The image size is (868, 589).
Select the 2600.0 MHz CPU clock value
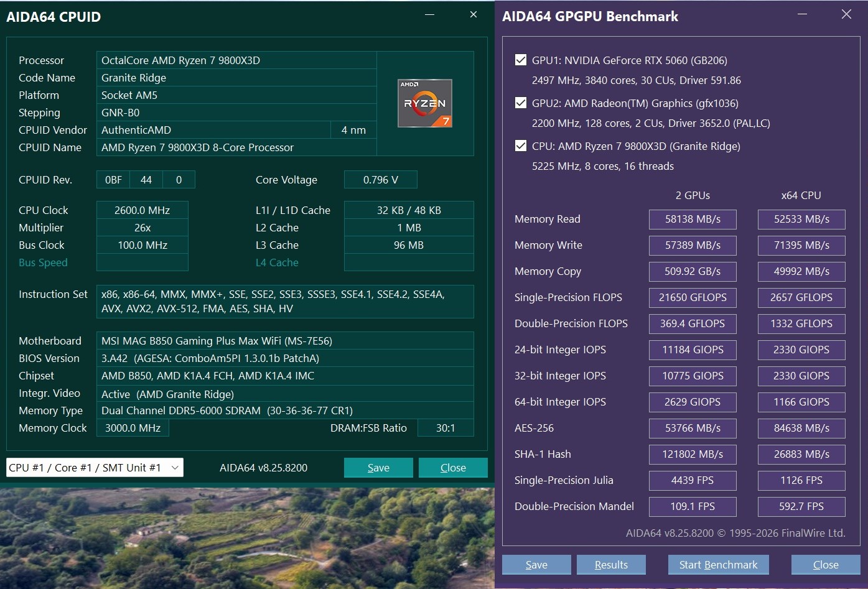coord(142,210)
